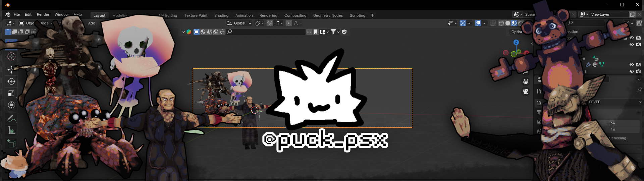Add a new collection in outliner header

pos(639,23)
